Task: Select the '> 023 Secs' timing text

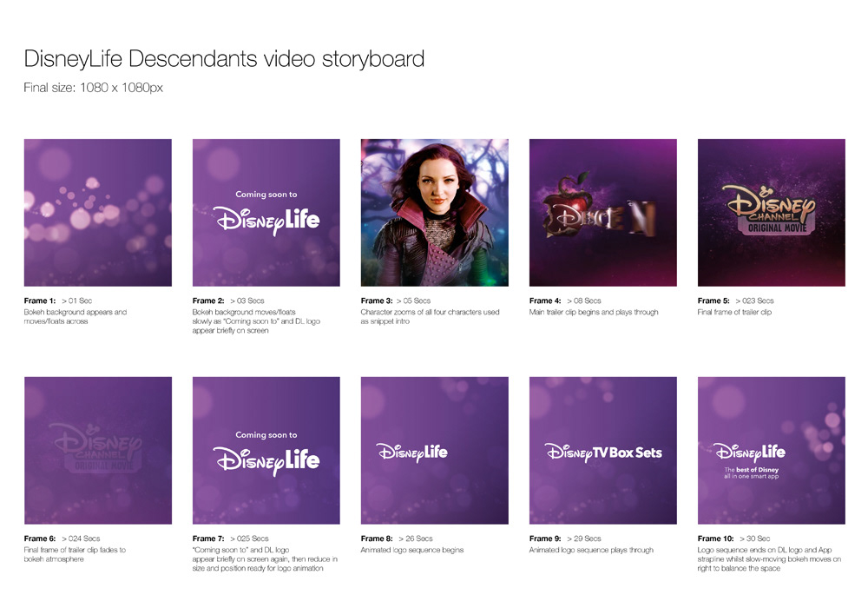Action: pos(754,301)
